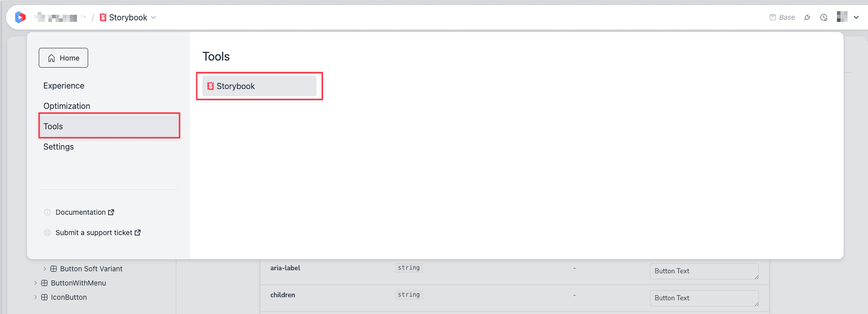Select the IconButton component

pyautogui.click(x=69, y=297)
